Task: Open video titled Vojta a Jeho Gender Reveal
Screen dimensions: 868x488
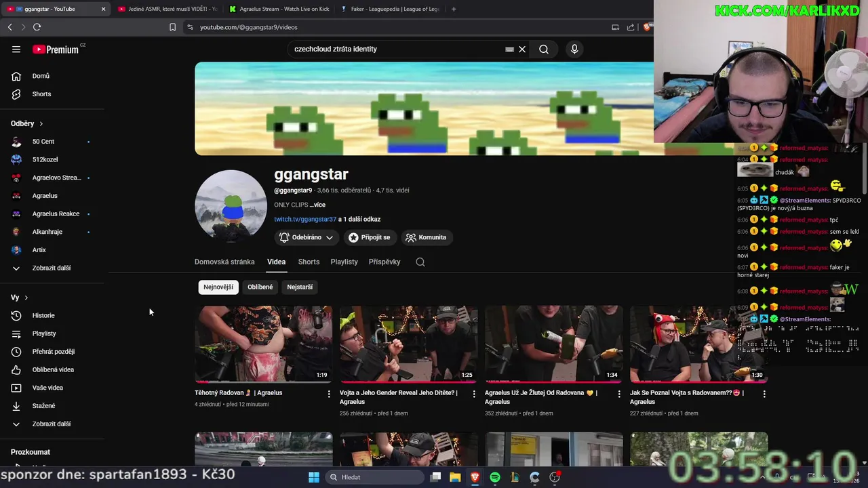Action: 399,396
